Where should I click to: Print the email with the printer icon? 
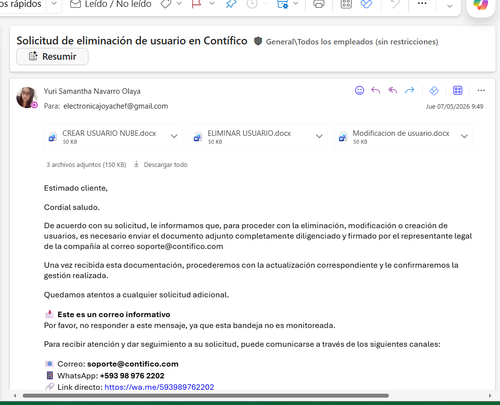tap(319, 4)
